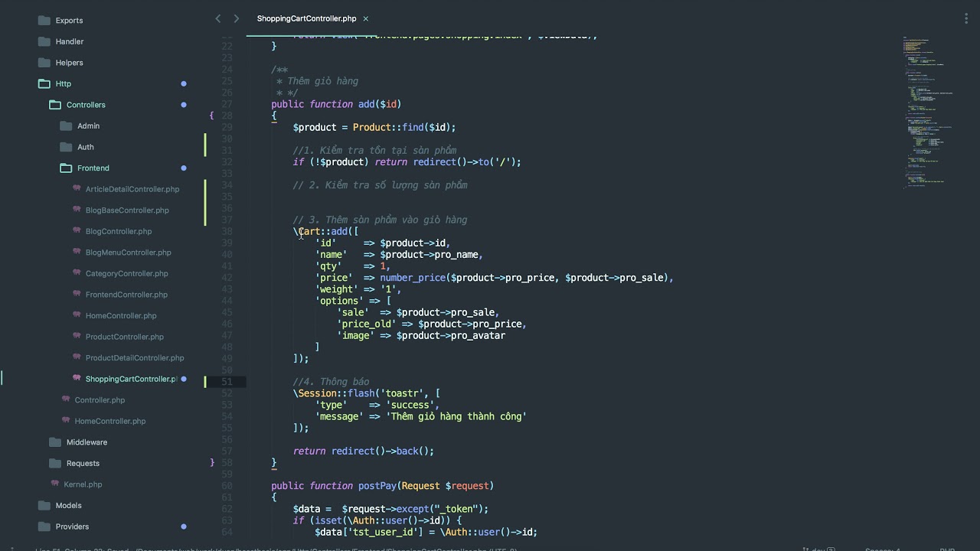
Task: Place the cursor on 'postPay' function name
Action: point(377,486)
